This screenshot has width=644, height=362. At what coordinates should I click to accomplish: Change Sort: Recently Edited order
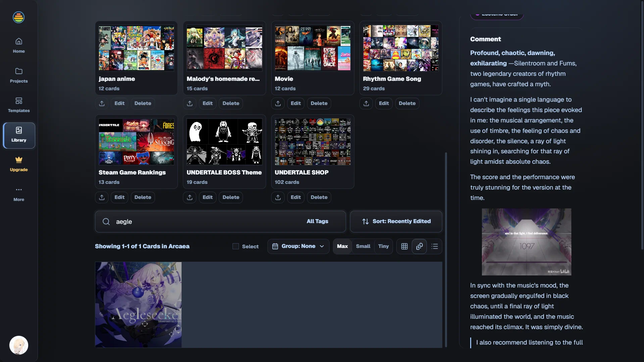tap(396, 221)
